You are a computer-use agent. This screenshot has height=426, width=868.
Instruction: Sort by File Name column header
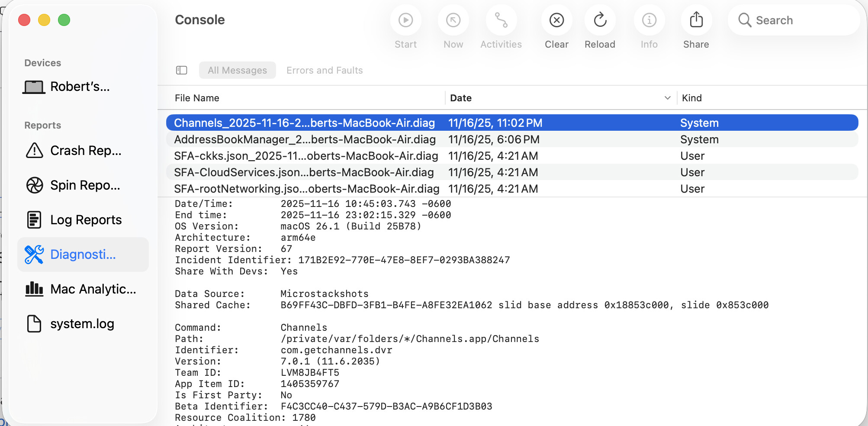click(x=197, y=98)
